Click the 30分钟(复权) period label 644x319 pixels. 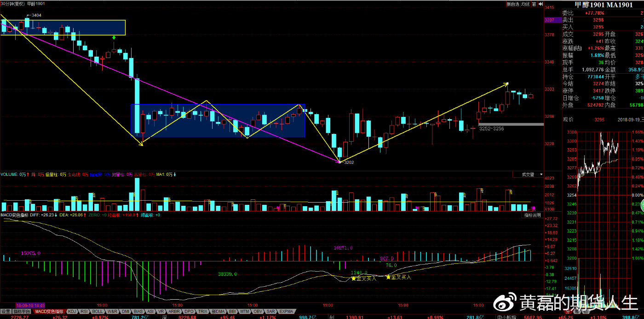tap(12, 4)
